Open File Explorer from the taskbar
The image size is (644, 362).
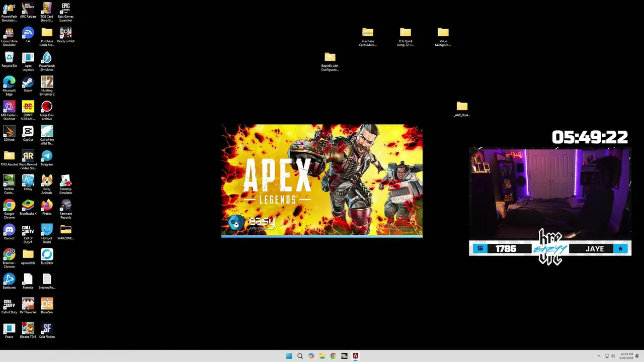pyautogui.click(x=322, y=356)
